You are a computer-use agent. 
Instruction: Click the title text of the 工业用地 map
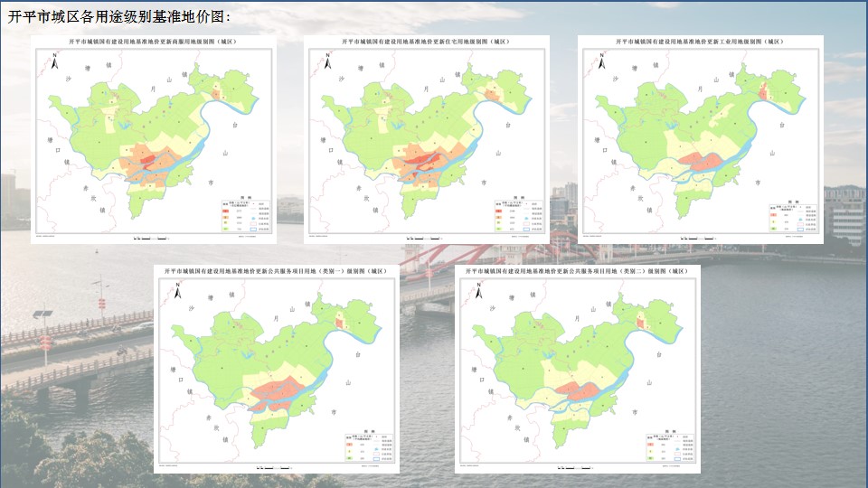699,42
